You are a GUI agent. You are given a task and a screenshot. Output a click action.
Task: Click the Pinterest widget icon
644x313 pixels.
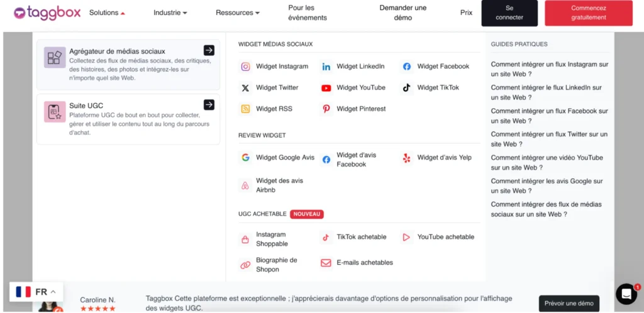tap(326, 109)
